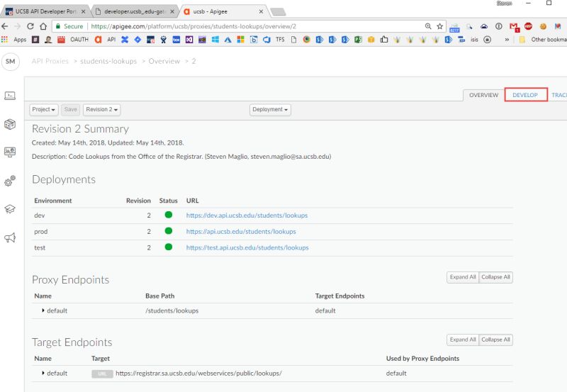Open the Project dropdown menu

coord(43,110)
